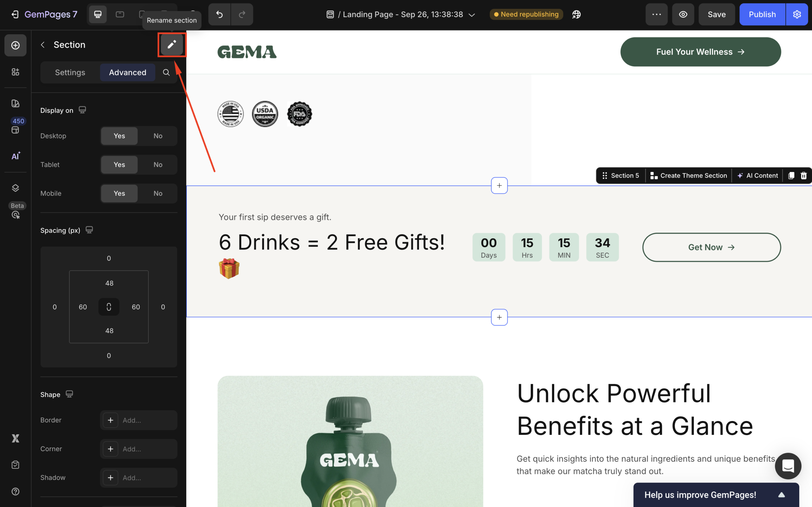Set Mobile display to No
Screen dimensions: 812x507
(158, 194)
